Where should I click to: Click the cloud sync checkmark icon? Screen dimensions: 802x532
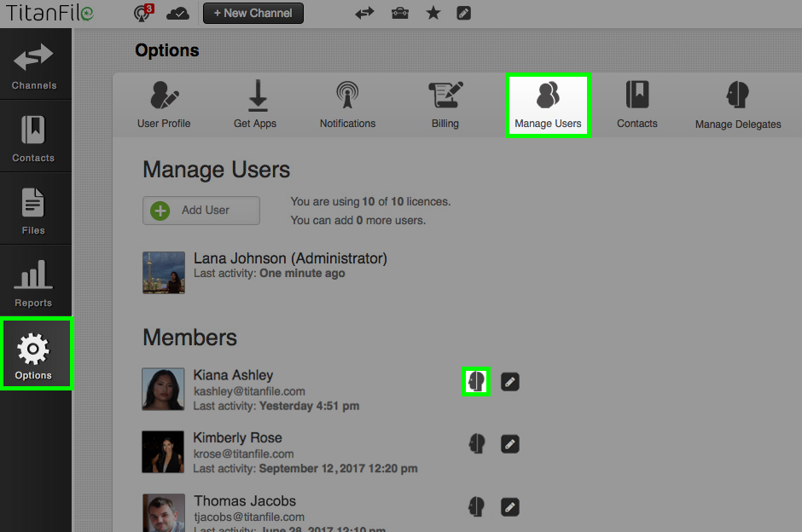pos(177,13)
